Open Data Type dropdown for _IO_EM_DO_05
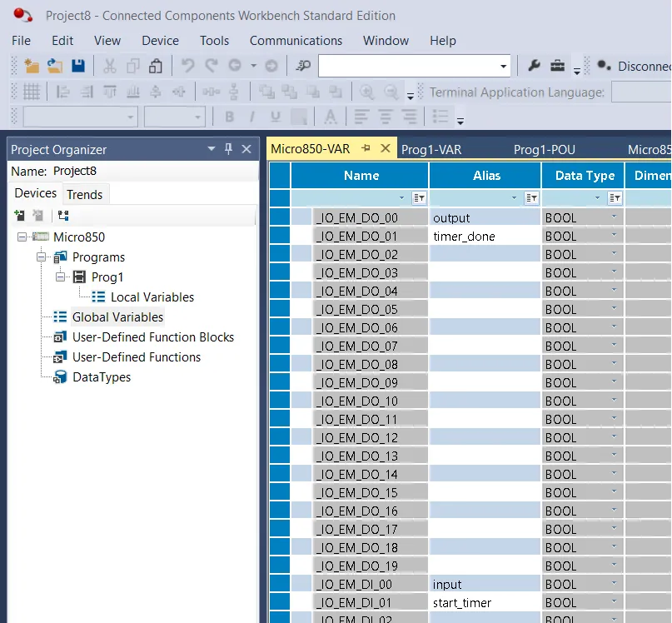 click(615, 309)
